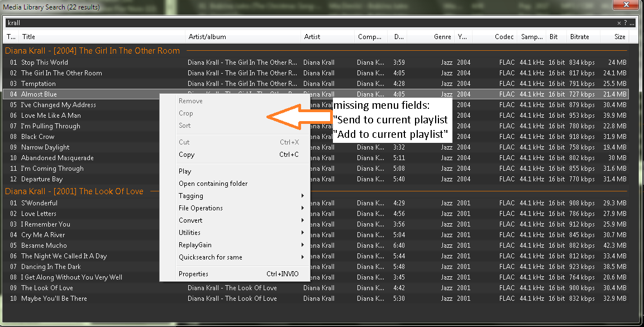Viewport: 644px width, 327px height.
Task: Clear the search field with the × icon
Action: (619, 23)
